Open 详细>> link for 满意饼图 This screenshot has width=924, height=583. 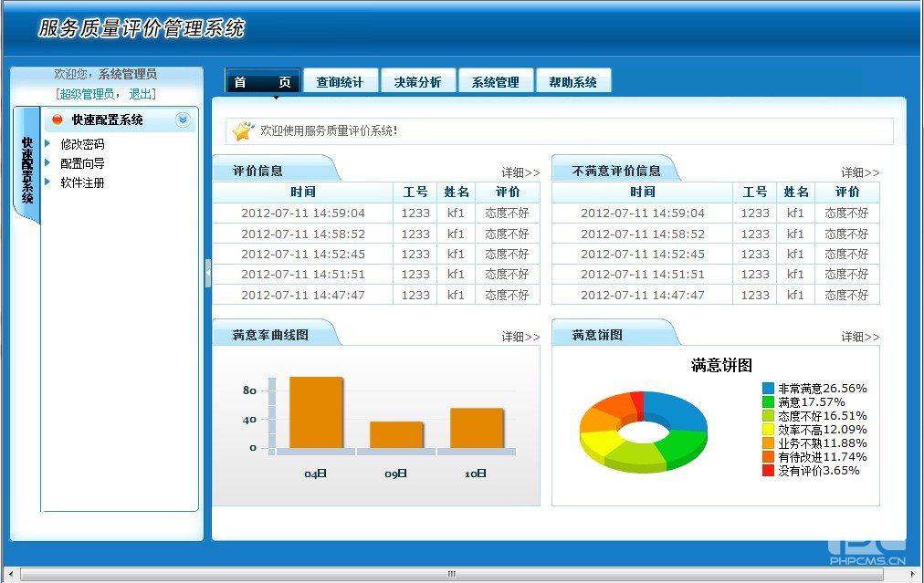860,337
